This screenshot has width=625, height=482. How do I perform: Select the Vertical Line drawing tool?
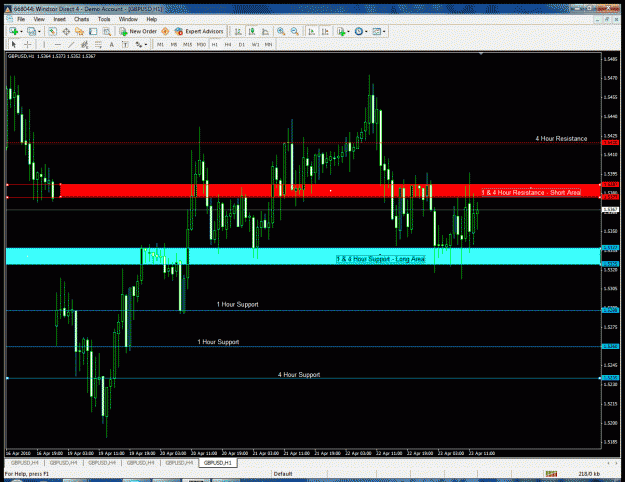[44, 44]
